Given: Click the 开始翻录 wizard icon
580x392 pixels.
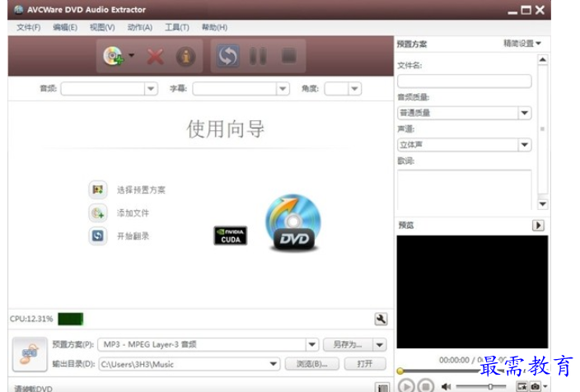Looking at the screenshot, I should coord(98,236).
